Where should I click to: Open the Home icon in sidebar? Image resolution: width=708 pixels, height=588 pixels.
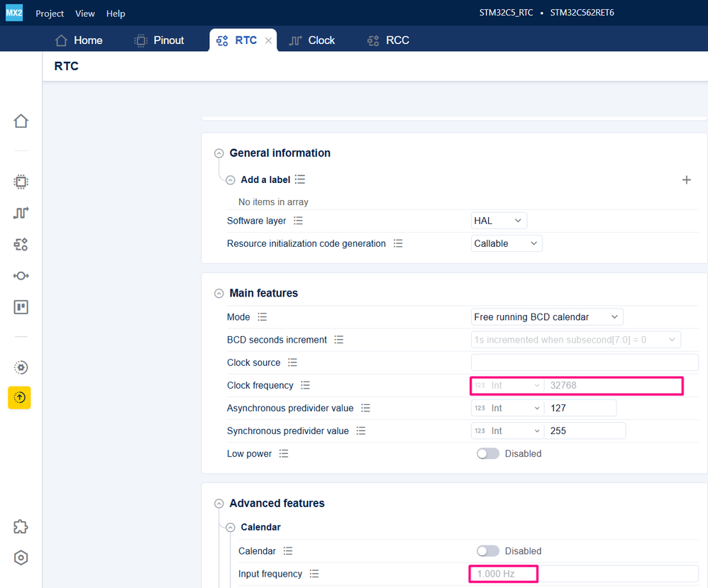point(21,121)
